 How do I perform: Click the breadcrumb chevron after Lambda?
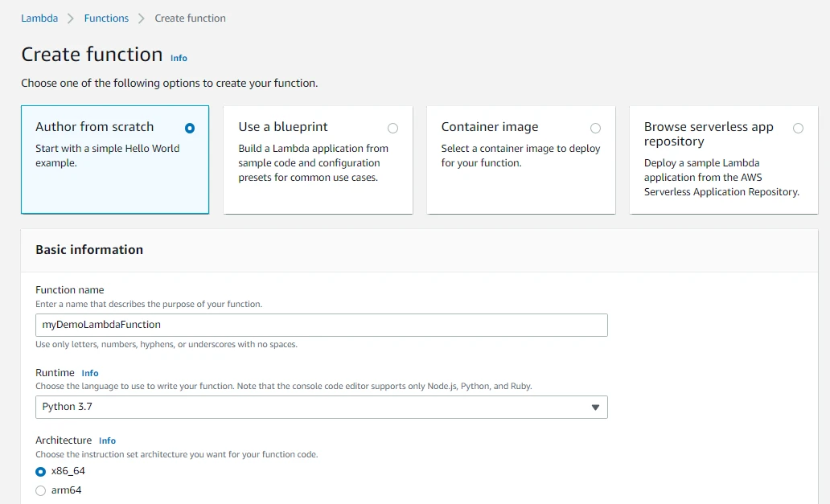pos(71,18)
